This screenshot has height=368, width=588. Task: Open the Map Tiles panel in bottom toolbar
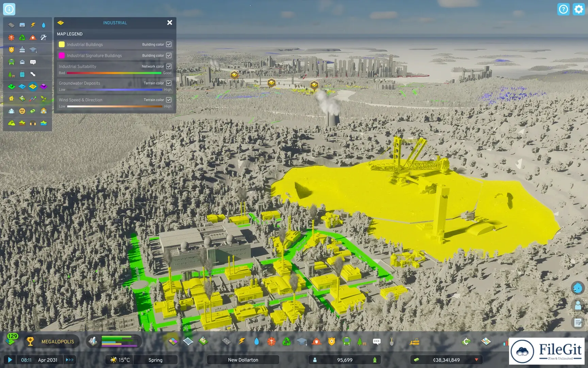(x=486, y=341)
